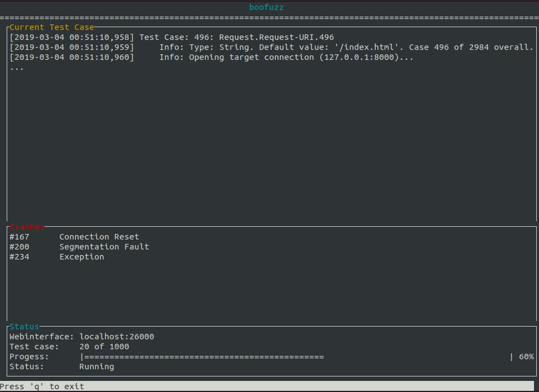Click the log line with Default value '/index.html'
539x392 pixels.
point(271,47)
